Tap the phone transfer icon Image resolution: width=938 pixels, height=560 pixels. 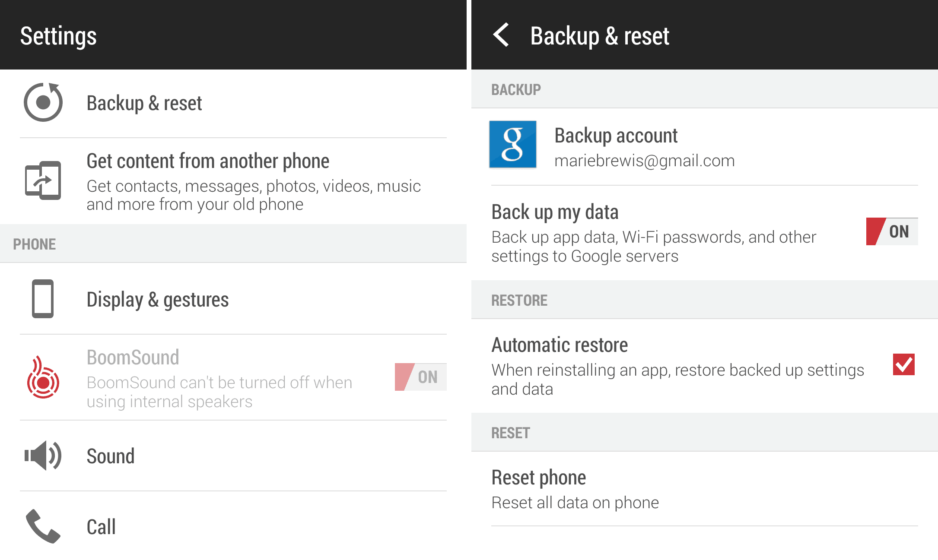pos(43,180)
